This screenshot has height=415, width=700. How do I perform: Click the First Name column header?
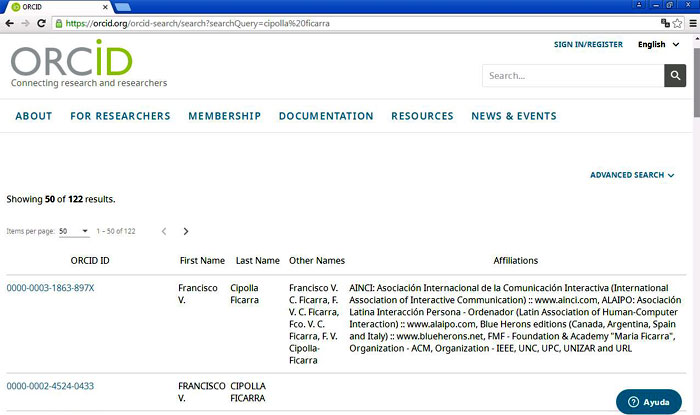[202, 261]
